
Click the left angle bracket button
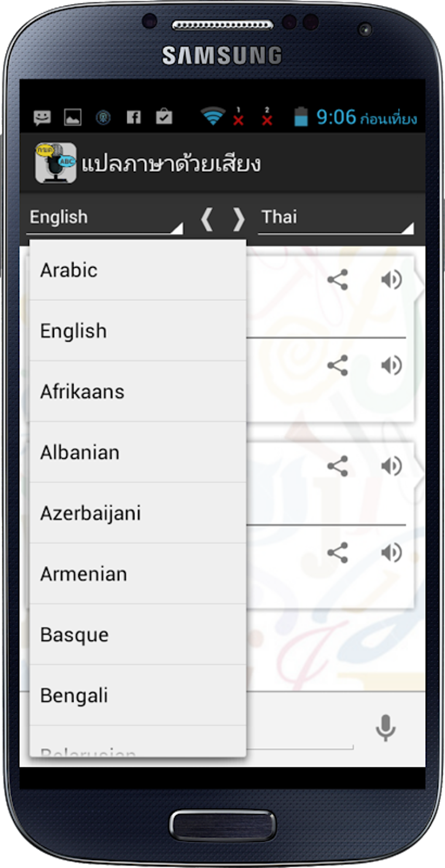[x=207, y=219]
